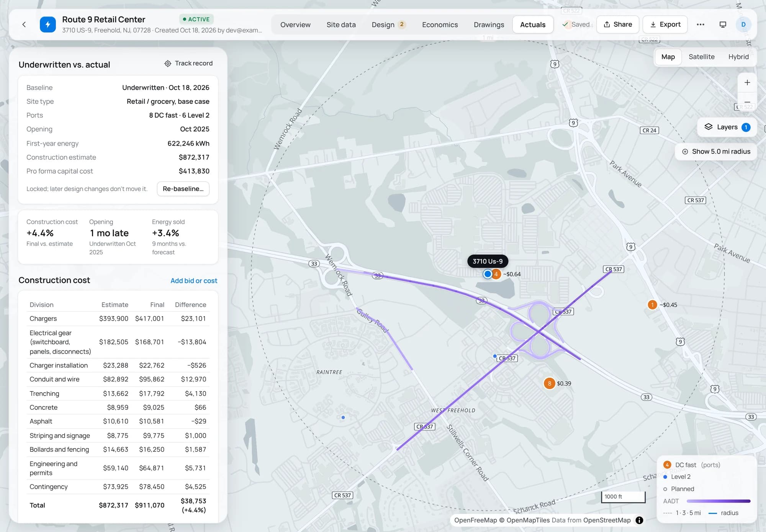The width and height of the screenshot is (766, 532).
Task: Click Construction estimate value $872,317
Action: [x=194, y=157]
